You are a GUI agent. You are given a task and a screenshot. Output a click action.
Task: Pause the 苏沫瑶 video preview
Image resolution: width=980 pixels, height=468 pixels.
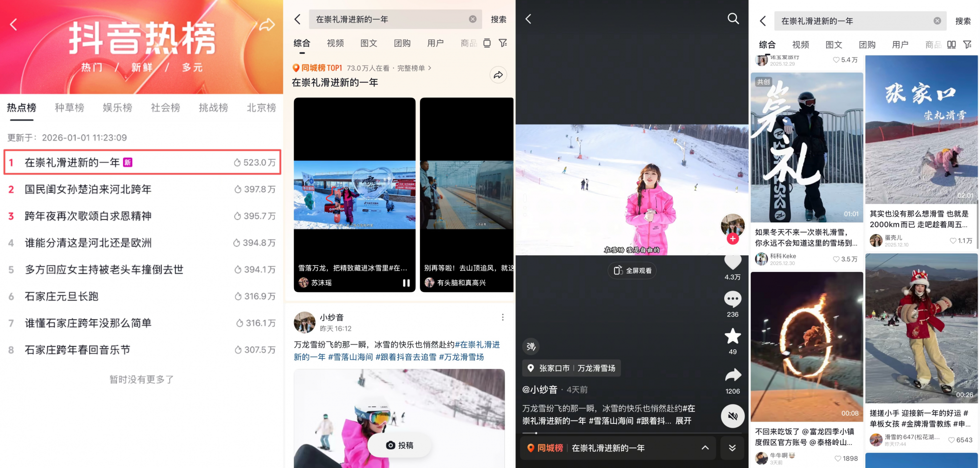click(406, 283)
